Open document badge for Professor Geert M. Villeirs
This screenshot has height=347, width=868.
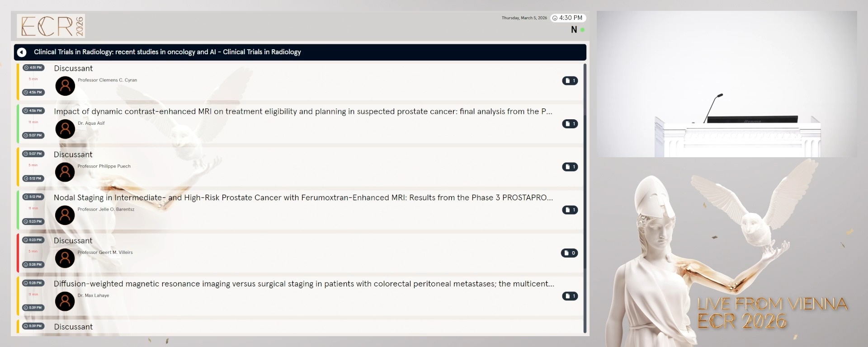[x=569, y=253]
